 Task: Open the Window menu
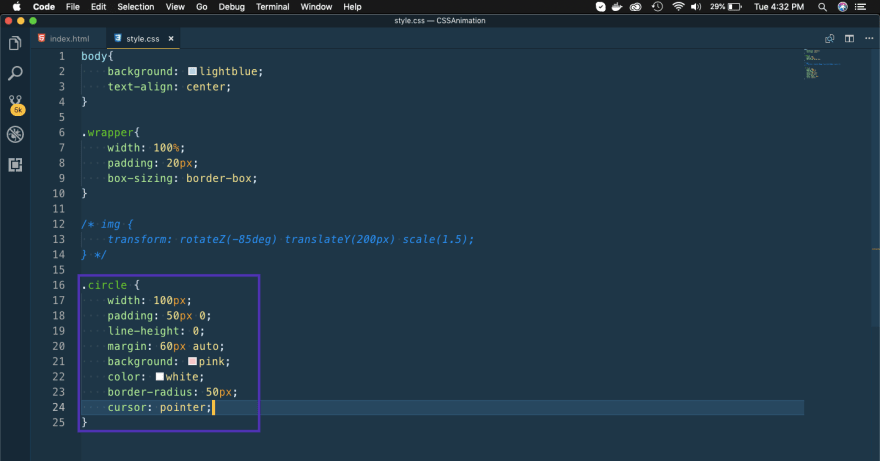(x=316, y=7)
